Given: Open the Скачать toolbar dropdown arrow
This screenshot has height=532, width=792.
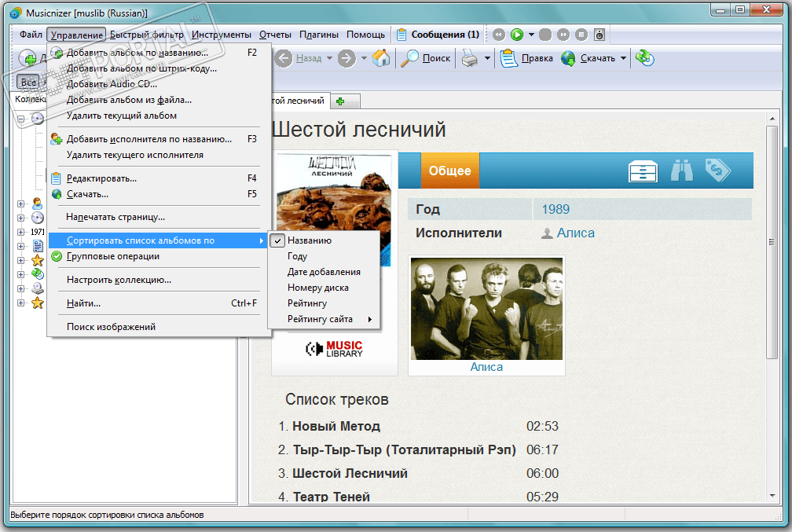Looking at the screenshot, I should point(623,58).
